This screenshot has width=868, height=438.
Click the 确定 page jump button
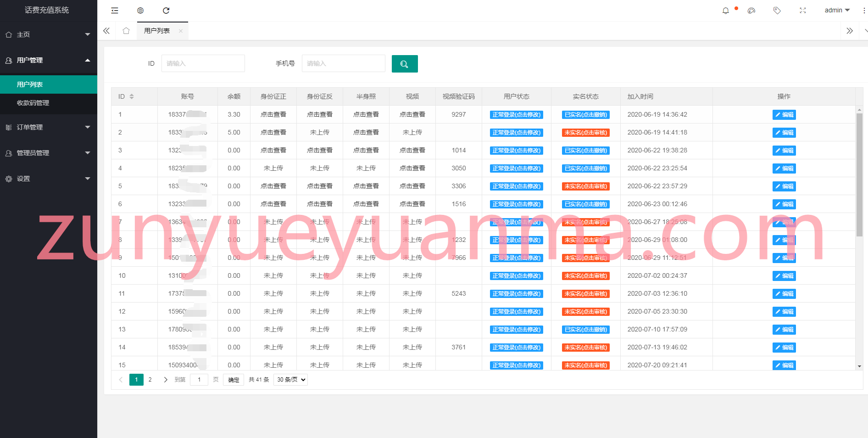tap(234, 380)
